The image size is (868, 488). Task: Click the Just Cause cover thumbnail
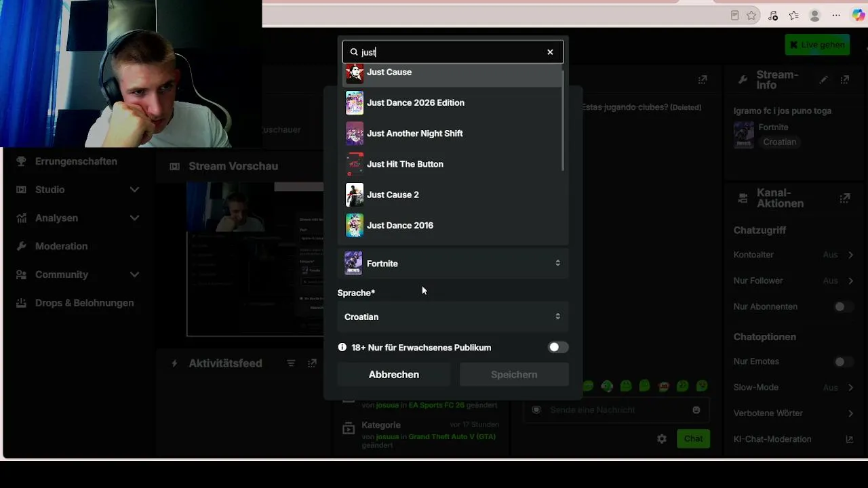pos(355,73)
